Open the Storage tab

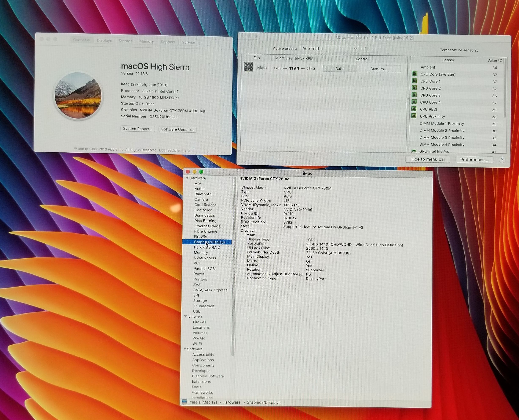125,41
